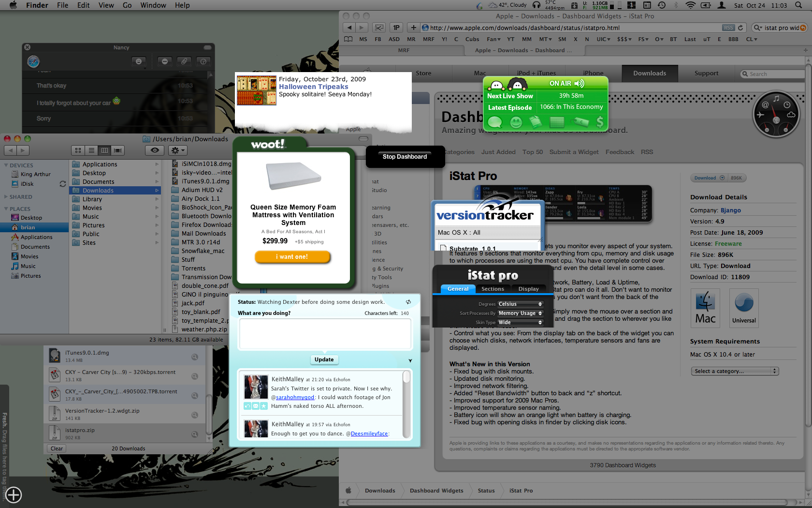This screenshot has width=812, height=508.
Task: Click the speaker icon next to ON AIR
Action: (x=579, y=83)
